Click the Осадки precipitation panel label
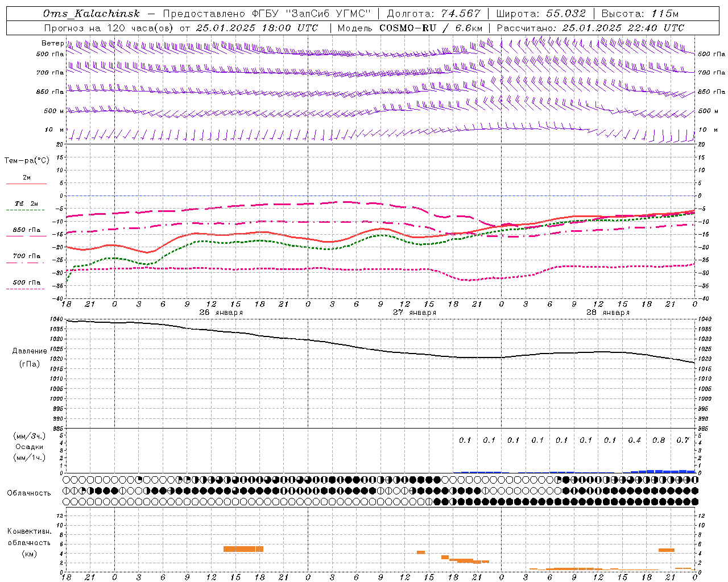The height and width of the screenshot is (582, 728). (30, 447)
